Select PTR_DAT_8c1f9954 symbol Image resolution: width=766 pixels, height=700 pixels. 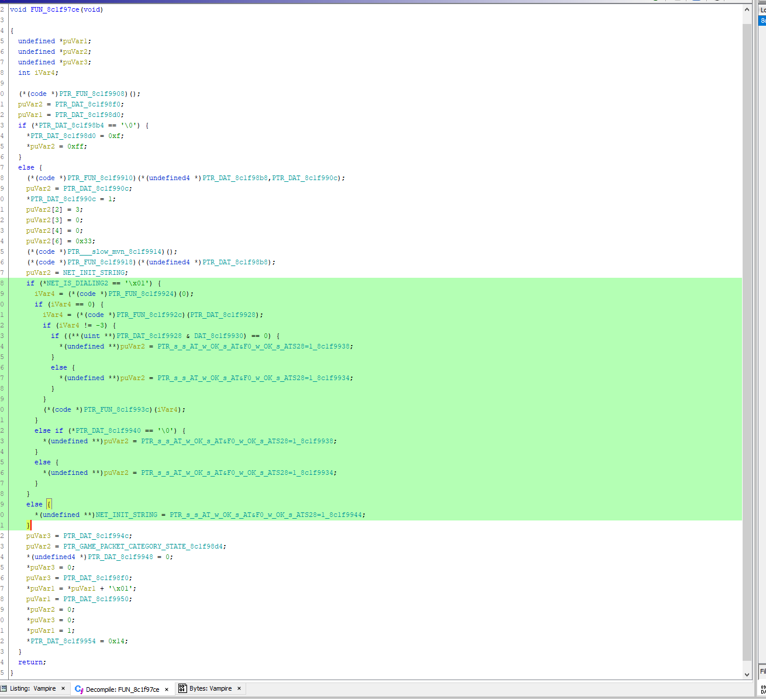pos(63,641)
